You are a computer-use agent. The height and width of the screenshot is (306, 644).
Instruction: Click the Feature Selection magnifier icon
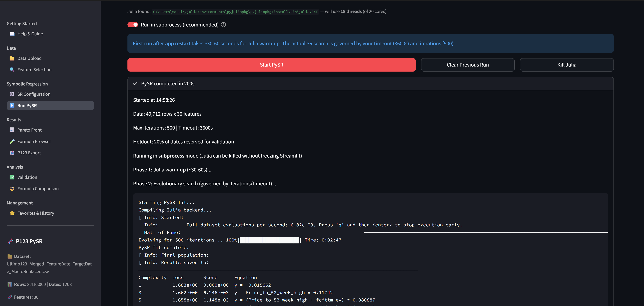pos(12,70)
